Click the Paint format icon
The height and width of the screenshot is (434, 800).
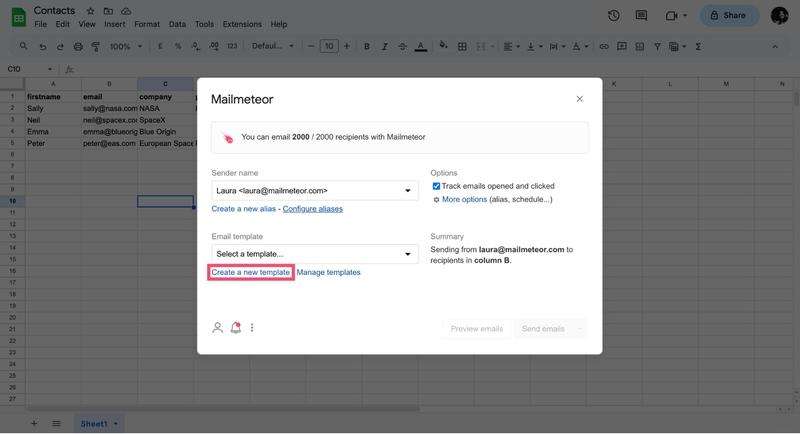pos(95,46)
